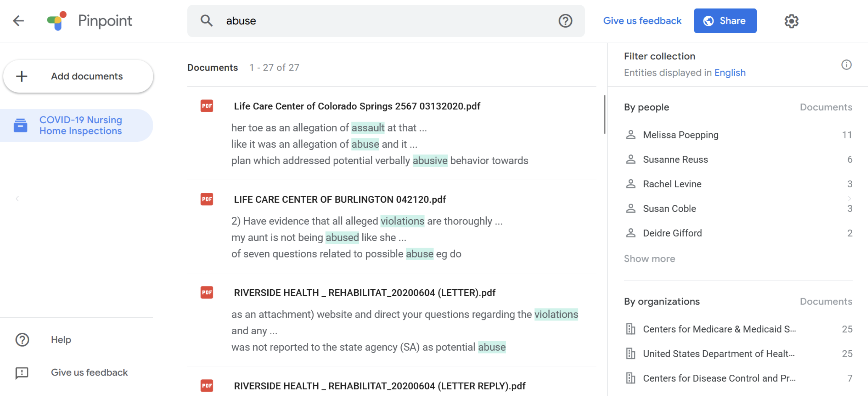This screenshot has width=868, height=396.
Task: Click Filter collection info icon
Action: (846, 64)
